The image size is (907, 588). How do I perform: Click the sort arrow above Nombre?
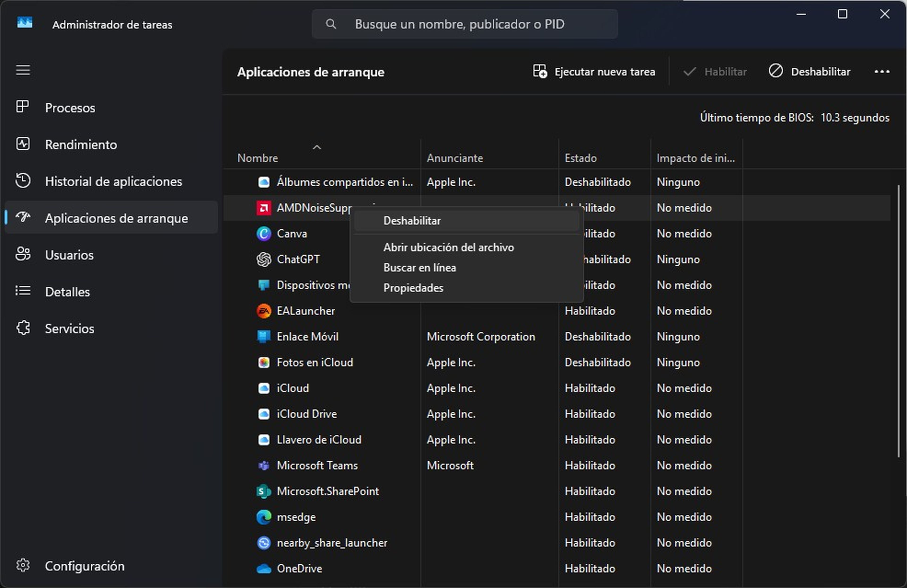317,147
